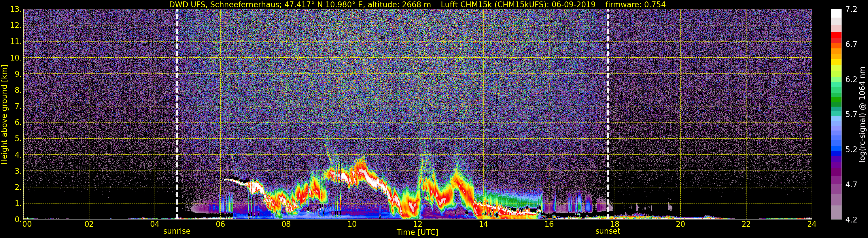This screenshot has width=868, height=238.
Task: Click the height axis tick label '3.'
Action: point(18,171)
